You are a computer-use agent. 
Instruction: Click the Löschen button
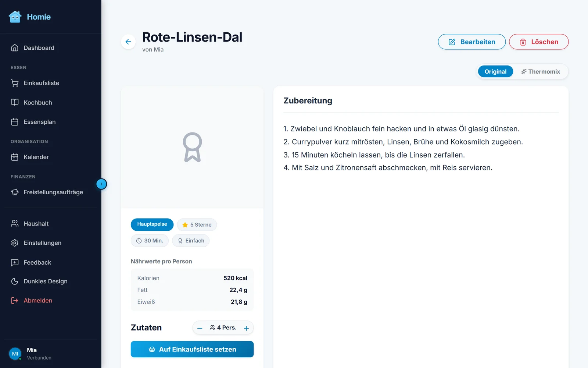pyautogui.click(x=539, y=42)
